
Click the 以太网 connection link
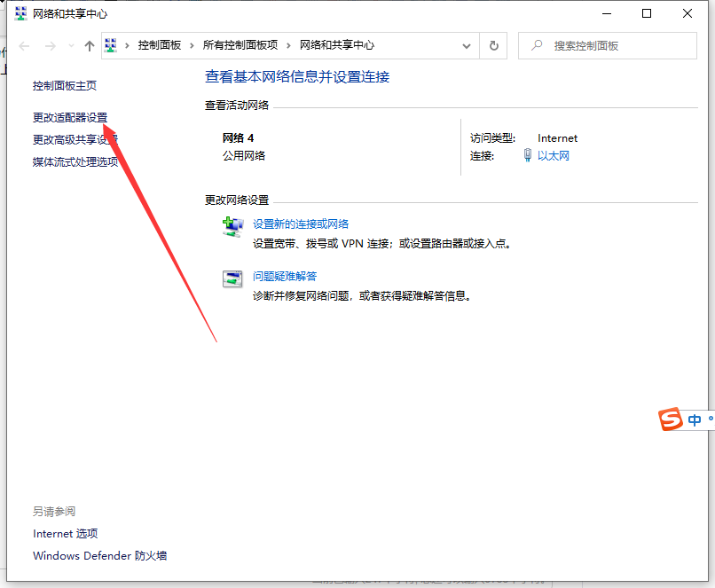point(554,156)
